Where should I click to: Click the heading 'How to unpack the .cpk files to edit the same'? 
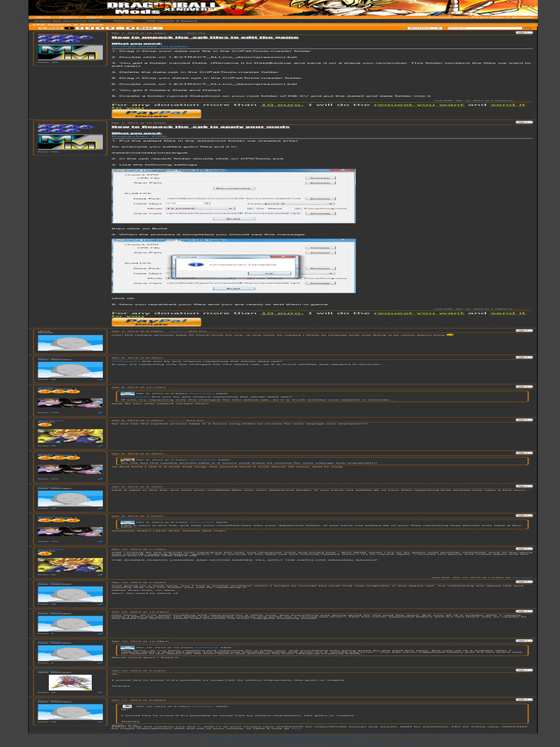(205, 37)
